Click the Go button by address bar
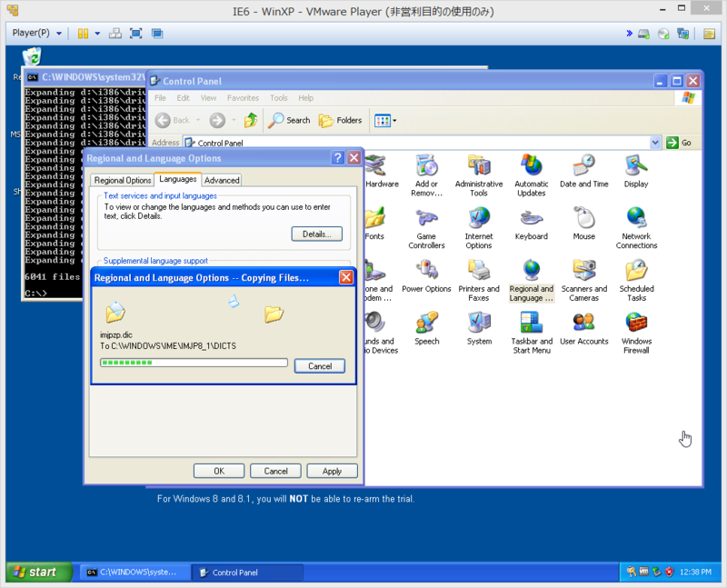Screen dimensions: 727x588 [679, 143]
